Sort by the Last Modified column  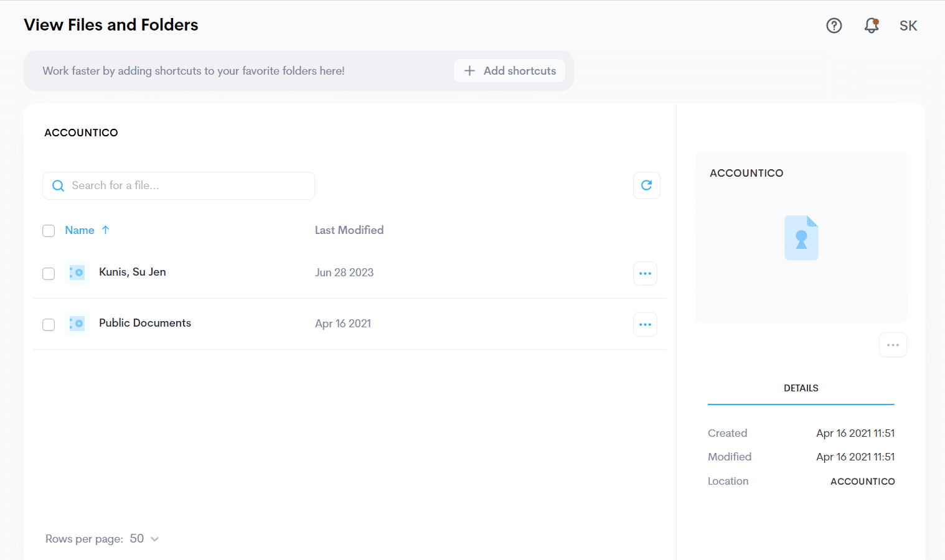349,230
